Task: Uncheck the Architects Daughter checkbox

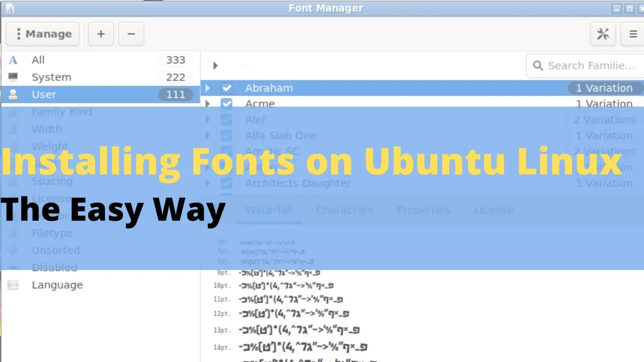Action: (226, 183)
